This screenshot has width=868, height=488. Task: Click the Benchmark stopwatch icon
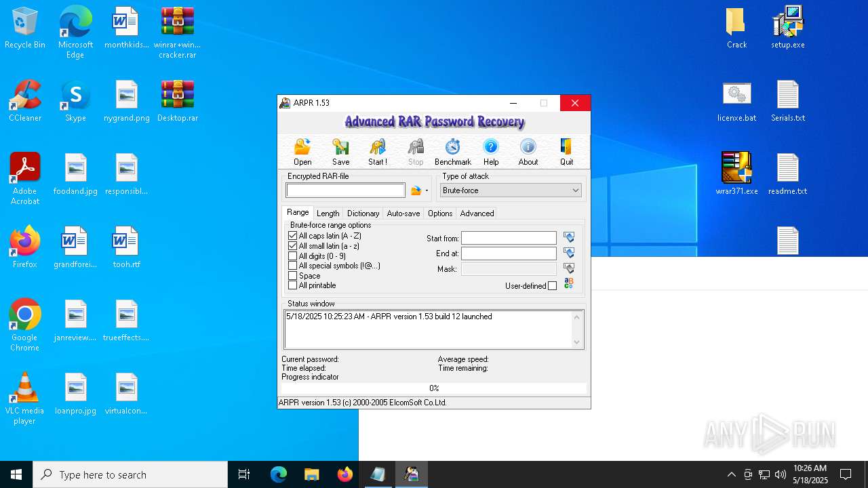452,152
